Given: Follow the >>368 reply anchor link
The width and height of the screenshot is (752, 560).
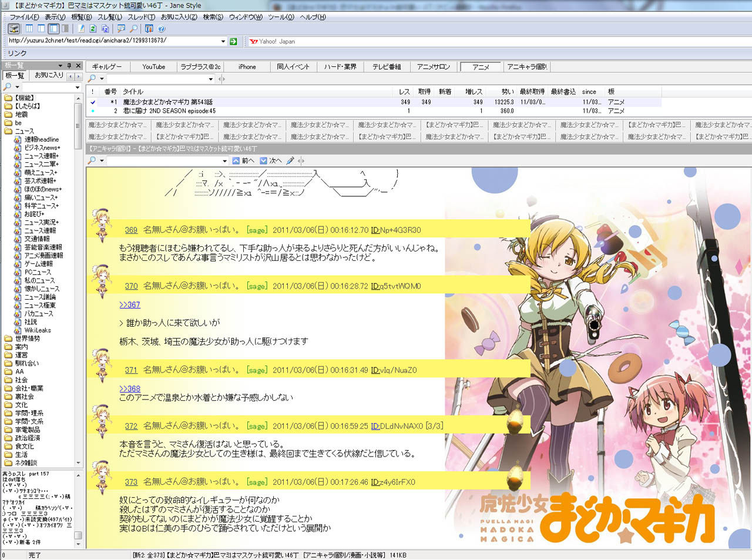Looking at the screenshot, I should (130, 388).
